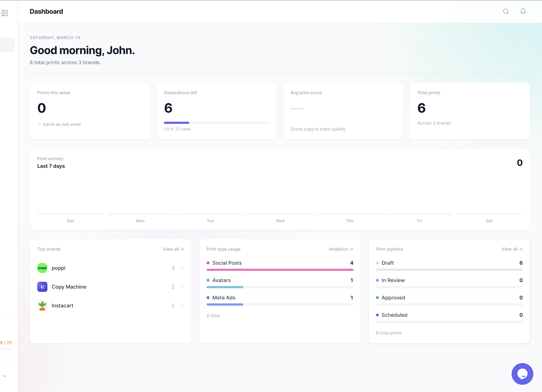Open the chat support bubble
The height and width of the screenshot is (392, 542).
point(522,374)
